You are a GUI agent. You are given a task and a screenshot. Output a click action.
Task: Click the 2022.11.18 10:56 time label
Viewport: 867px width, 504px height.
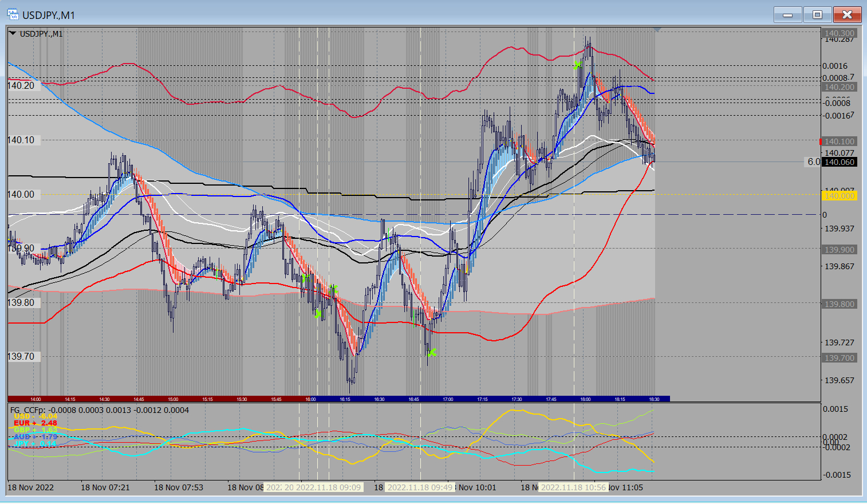coord(573,487)
